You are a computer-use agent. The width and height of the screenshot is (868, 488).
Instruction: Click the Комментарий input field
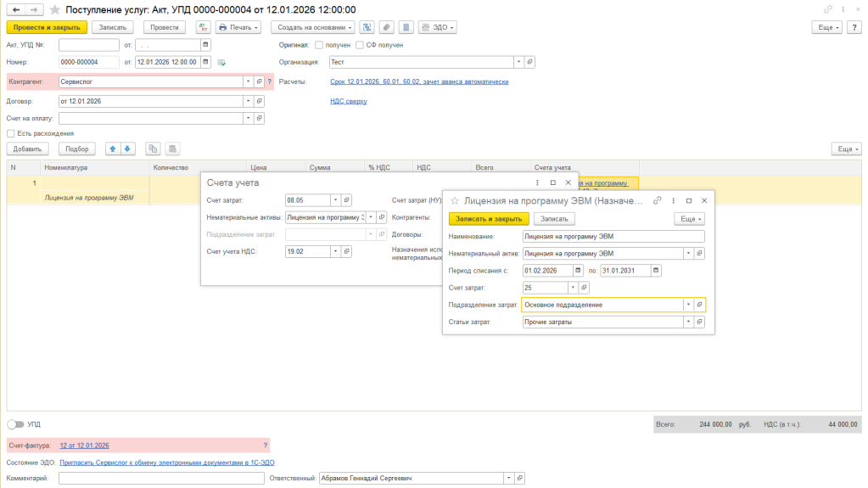click(x=162, y=478)
